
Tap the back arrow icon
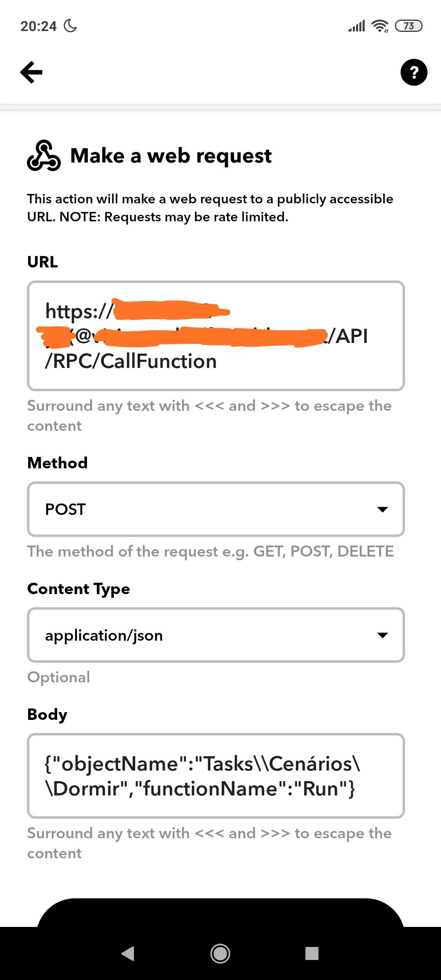click(31, 72)
